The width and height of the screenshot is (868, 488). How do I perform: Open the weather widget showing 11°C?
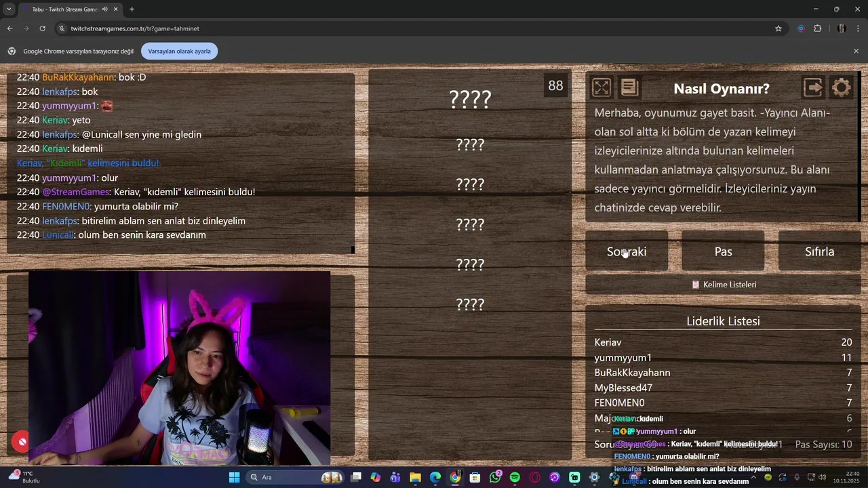(x=23, y=477)
